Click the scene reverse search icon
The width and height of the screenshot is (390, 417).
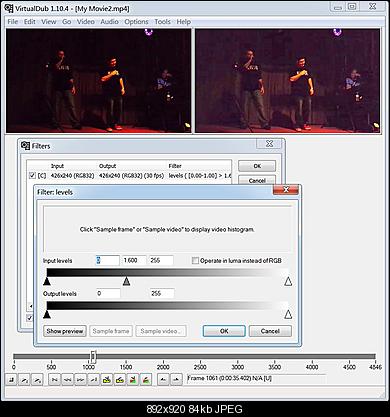[x=133, y=379]
